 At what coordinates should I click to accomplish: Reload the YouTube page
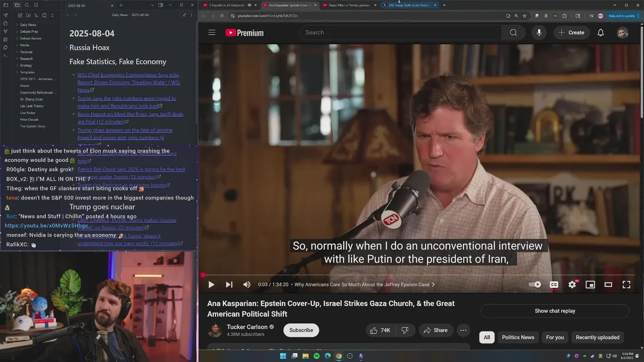coord(222,16)
